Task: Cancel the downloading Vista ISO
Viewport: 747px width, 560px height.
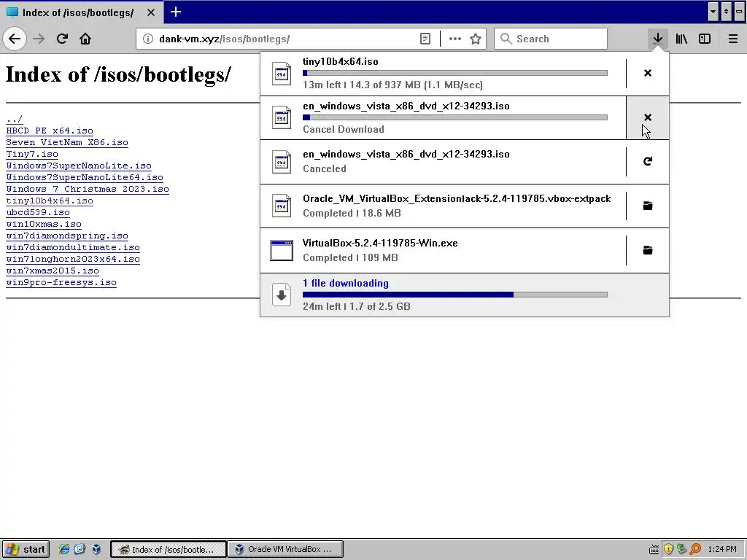Action: (648, 117)
